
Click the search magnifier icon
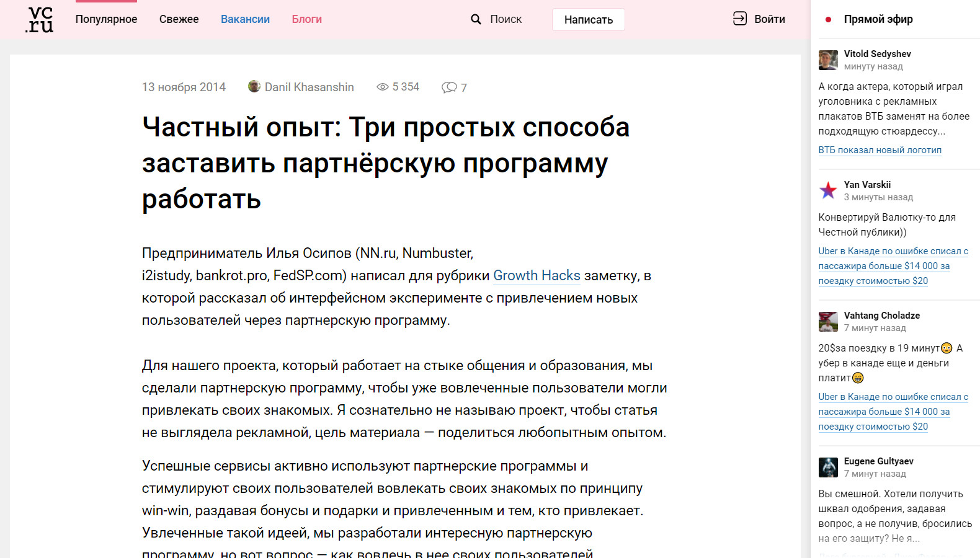coord(476,19)
